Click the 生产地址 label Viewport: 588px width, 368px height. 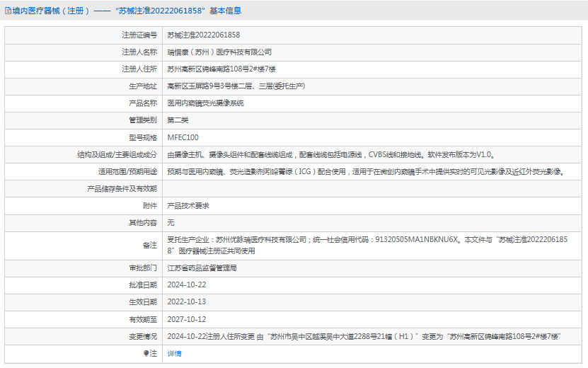click(143, 86)
